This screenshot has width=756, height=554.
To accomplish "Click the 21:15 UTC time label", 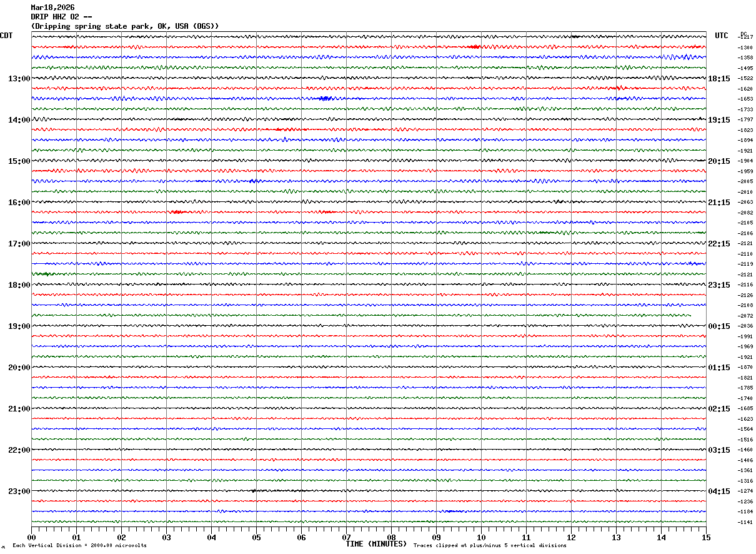I will (719, 203).
